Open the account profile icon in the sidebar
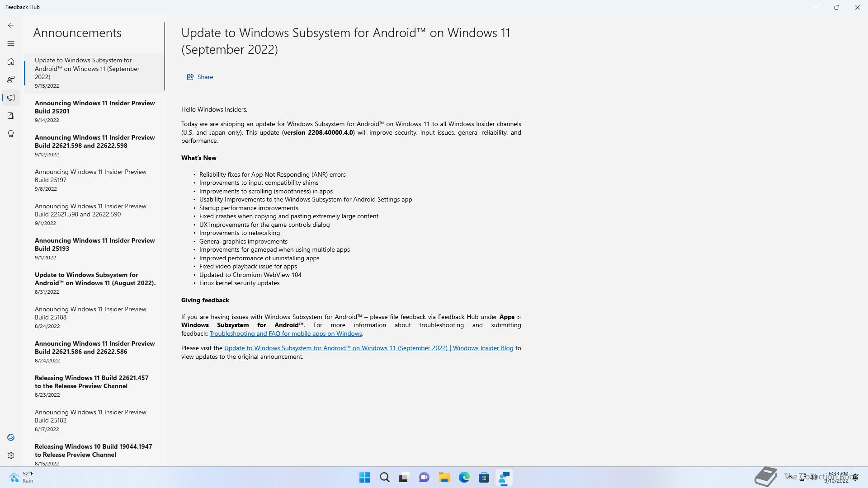This screenshot has width=868, height=488. tap(11, 437)
